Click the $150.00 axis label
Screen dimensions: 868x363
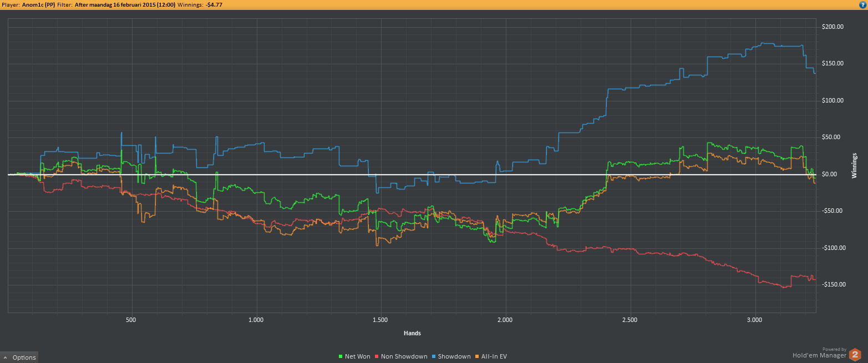tap(833, 63)
